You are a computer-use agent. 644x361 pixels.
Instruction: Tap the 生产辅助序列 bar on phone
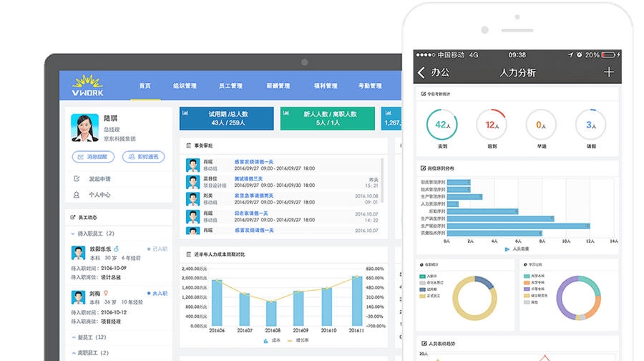click(518, 226)
